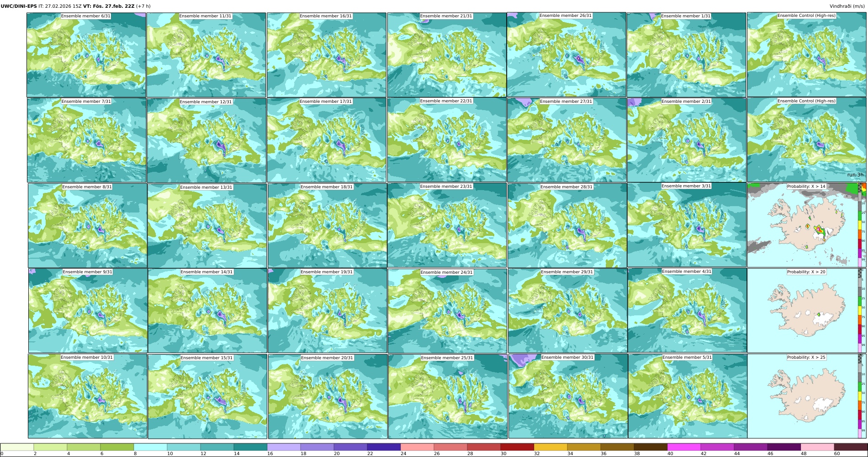This screenshot has width=868, height=457.
Task: Click the 'UWC/DINI-EPS' header text
Action: tap(19, 6)
